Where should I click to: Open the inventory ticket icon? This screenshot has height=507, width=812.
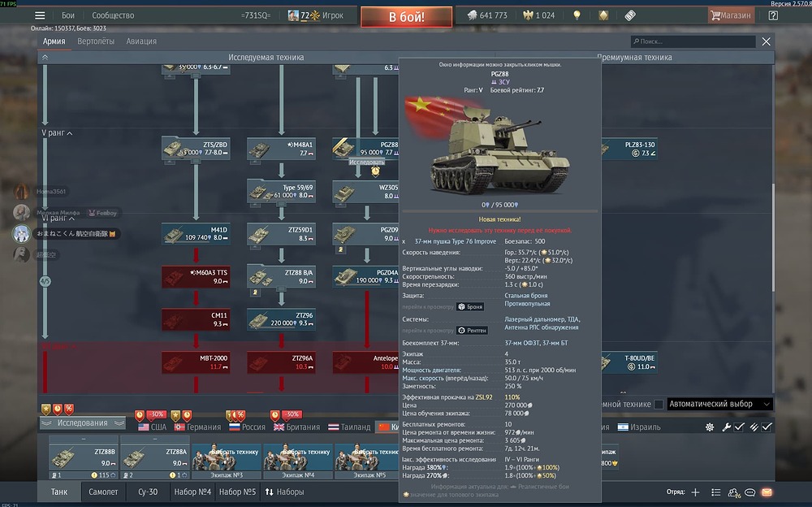630,15
